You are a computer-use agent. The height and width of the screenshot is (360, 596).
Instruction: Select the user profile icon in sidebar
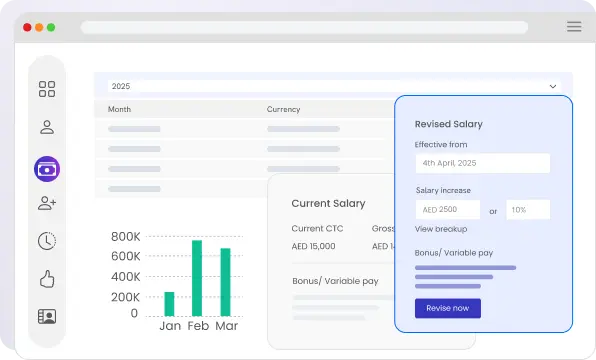click(47, 127)
